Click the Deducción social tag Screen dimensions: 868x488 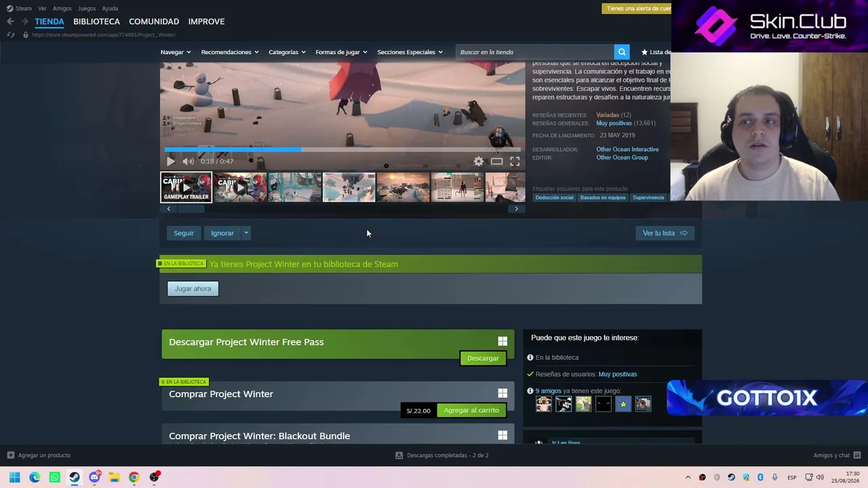[x=555, y=198]
